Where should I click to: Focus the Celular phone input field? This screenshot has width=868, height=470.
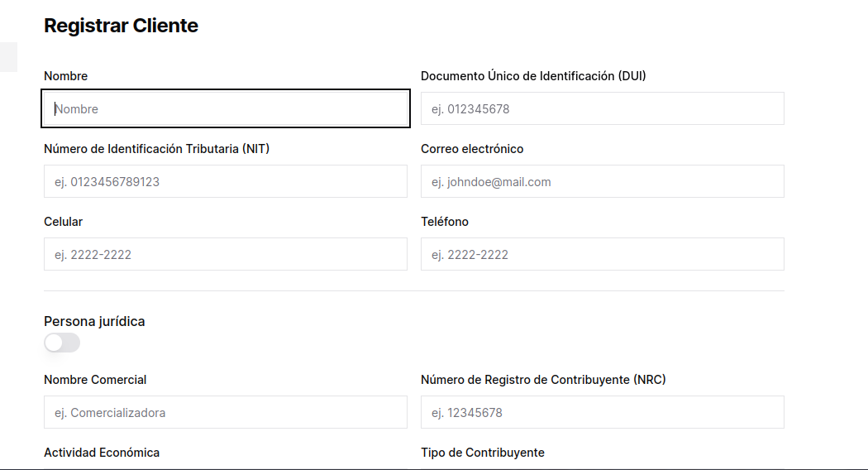click(225, 254)
